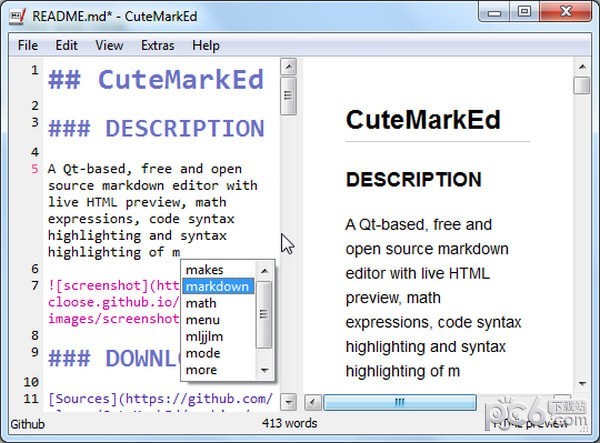Click the editor vertical scrollbar thumb

click(x=288, y=97)
